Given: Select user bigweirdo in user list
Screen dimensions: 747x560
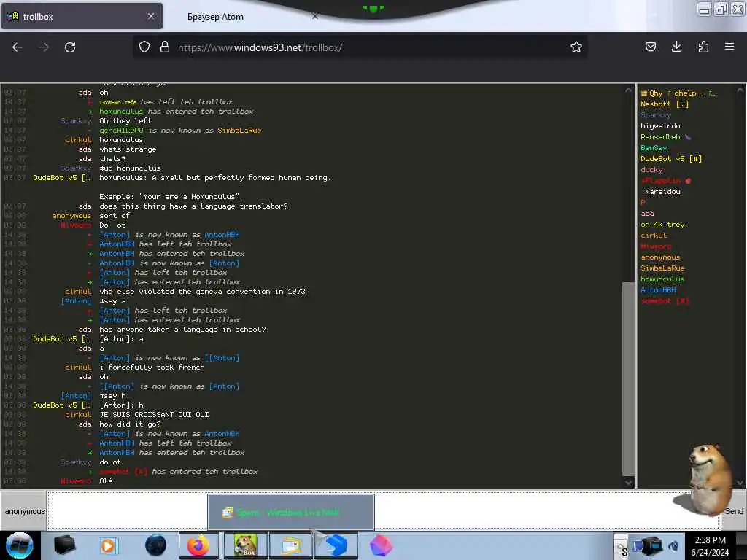Looking at the screenshot, I should click(x=660, y=125).
